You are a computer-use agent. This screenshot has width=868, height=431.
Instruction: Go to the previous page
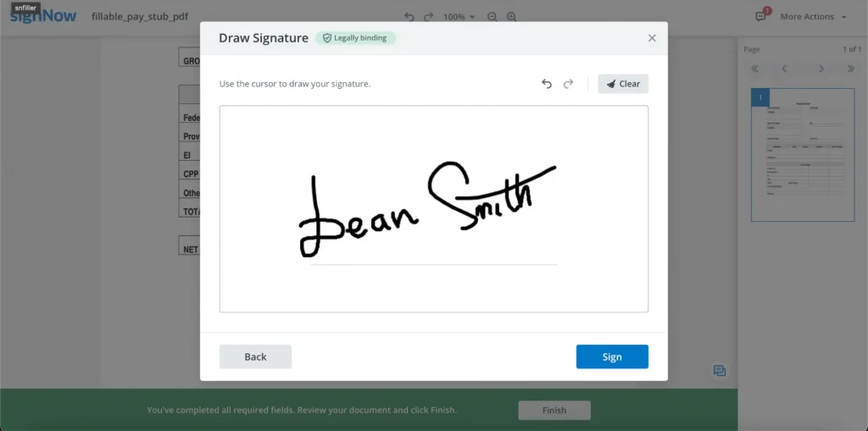pyautogui.click(x=784, y=69)
